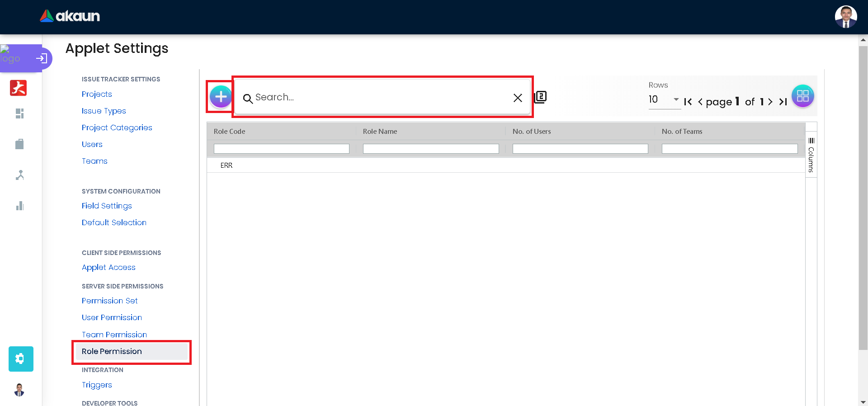Open Issue Types settings

104,111
